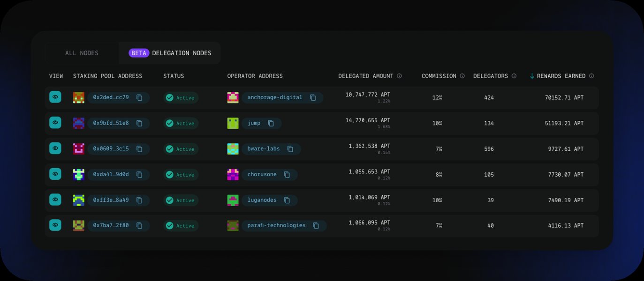Copy the parafi-technologies operator address

(x=316, y=226)
